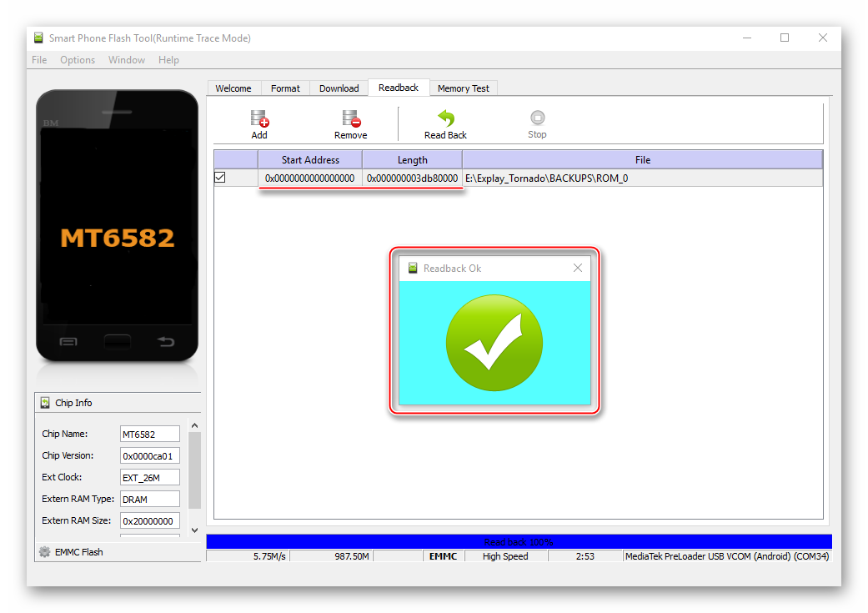The image size is (868, 613).
Task: Click the Extern RAM Size field 0x20000000
Action: point(150,520)
